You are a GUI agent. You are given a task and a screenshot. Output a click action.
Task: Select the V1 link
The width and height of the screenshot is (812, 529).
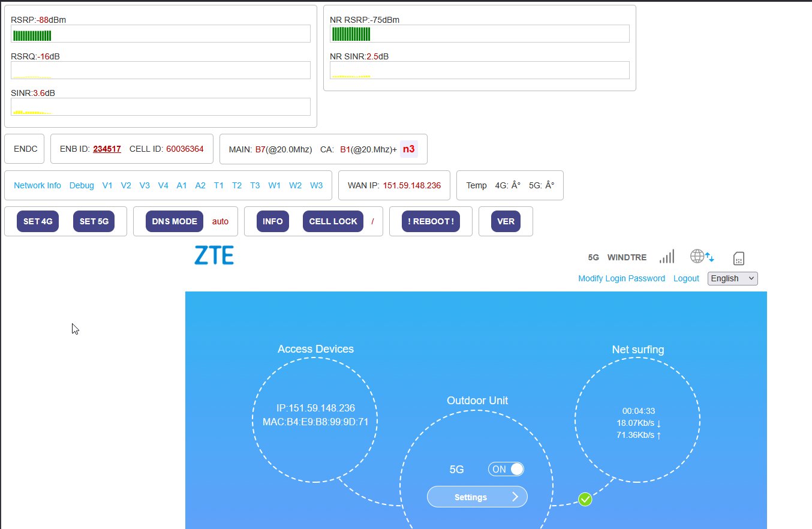pos(107,185)
